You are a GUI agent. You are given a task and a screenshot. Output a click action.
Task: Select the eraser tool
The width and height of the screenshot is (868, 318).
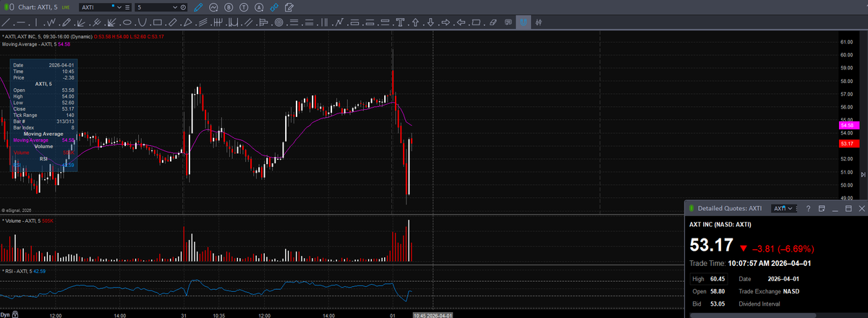pyautogui.click(x=493, y=22)
